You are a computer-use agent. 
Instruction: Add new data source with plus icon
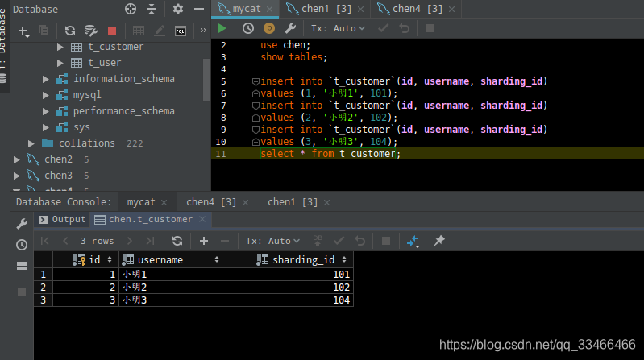[x=23, y=31]
